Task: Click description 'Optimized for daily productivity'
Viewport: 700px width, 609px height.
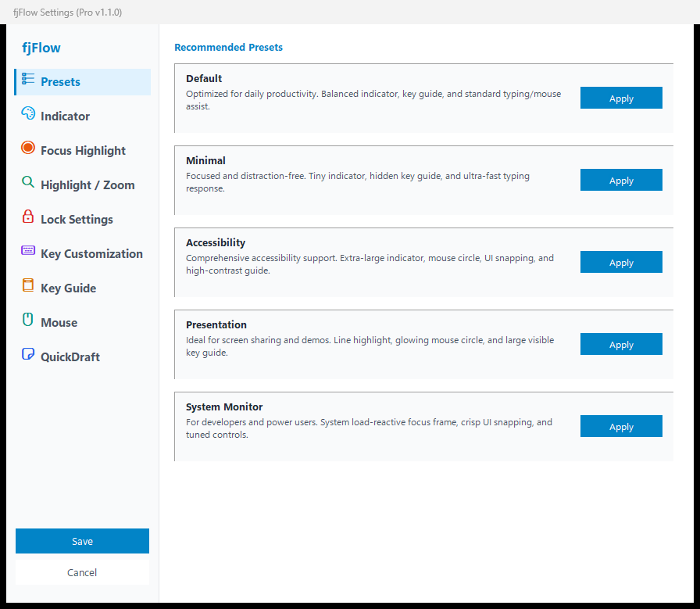Action: pos(373,100)
